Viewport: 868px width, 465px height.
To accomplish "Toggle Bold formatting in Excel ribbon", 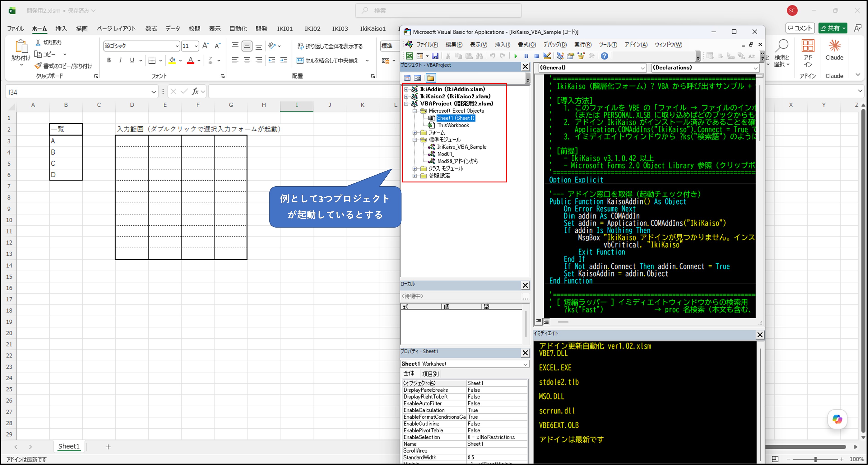I will (109, 60).
